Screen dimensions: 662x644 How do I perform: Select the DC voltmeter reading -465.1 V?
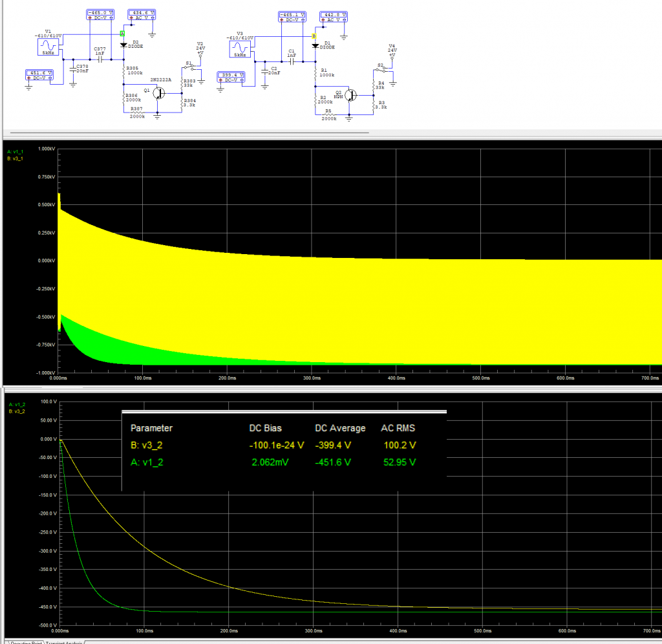tap(292, 17)
